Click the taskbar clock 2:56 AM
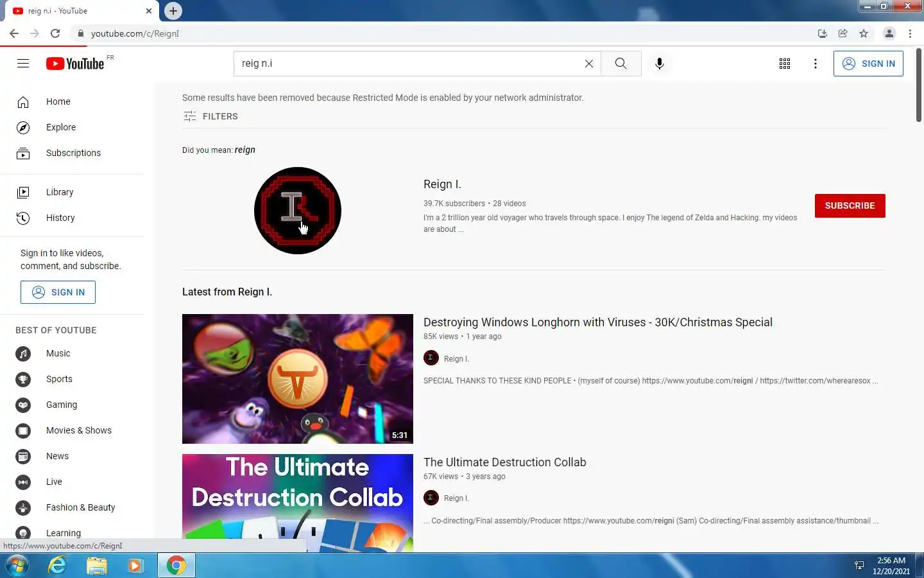The height and width of the screenshot is (578, 924). point(891,561)
